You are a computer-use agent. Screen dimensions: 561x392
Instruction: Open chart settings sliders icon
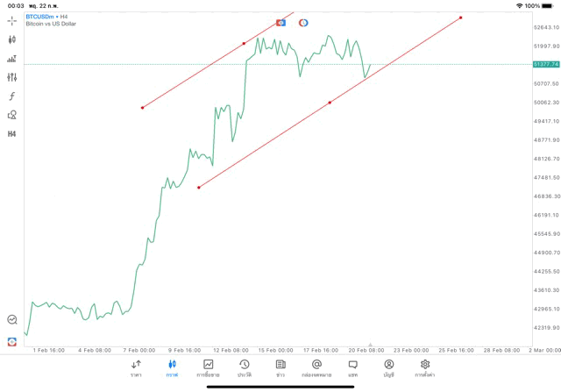(x=12, y=77)
